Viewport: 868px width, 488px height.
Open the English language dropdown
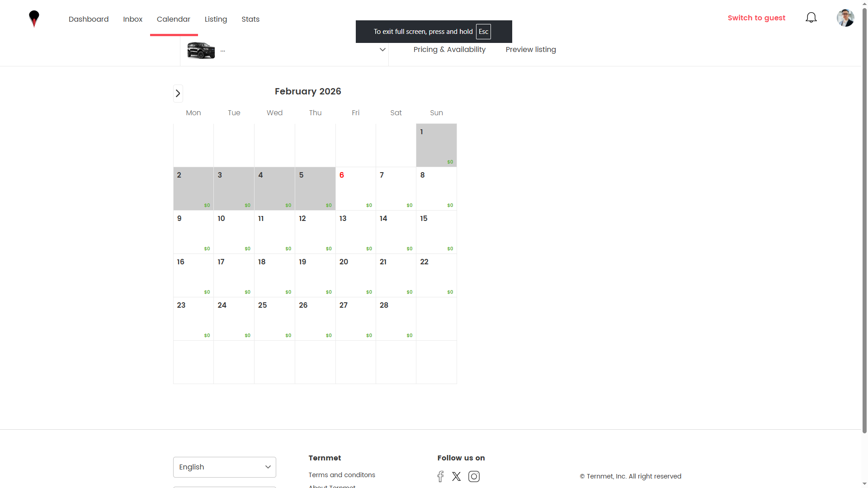click(224, 467)
